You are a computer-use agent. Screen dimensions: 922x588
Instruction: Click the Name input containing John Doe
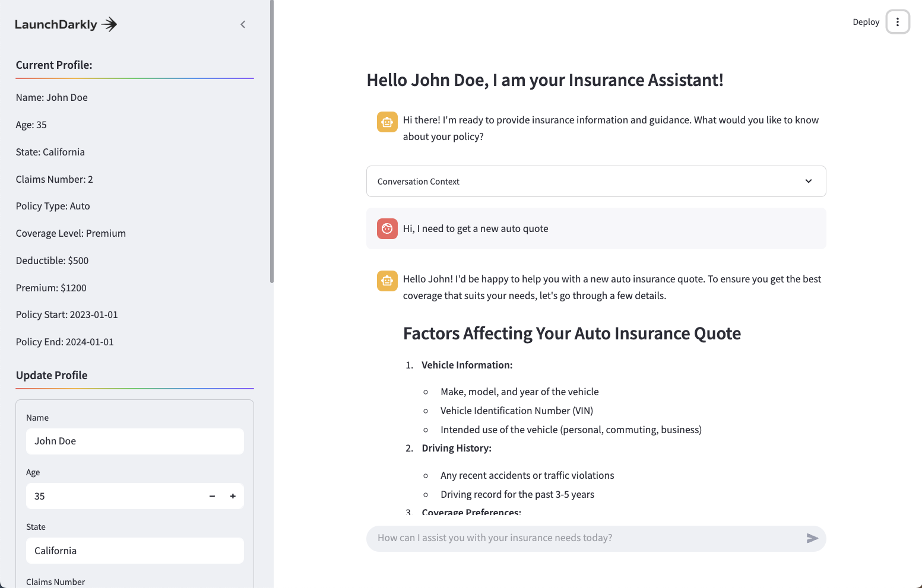pos(135,441)
